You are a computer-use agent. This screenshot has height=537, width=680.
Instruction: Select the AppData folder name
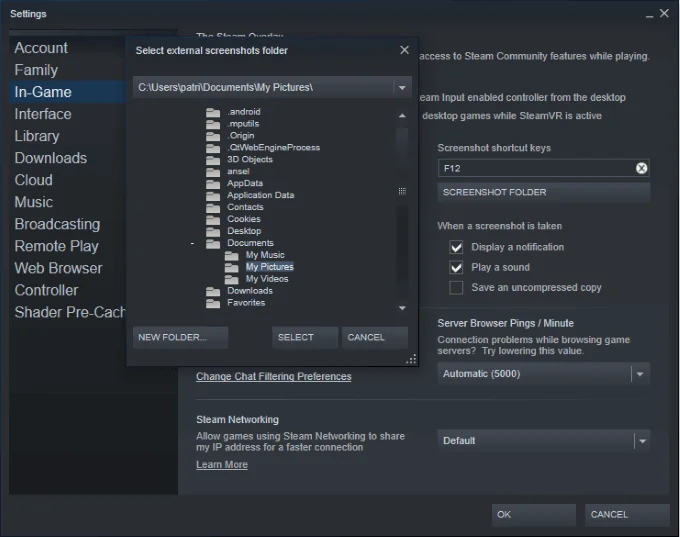coord(245,183)
